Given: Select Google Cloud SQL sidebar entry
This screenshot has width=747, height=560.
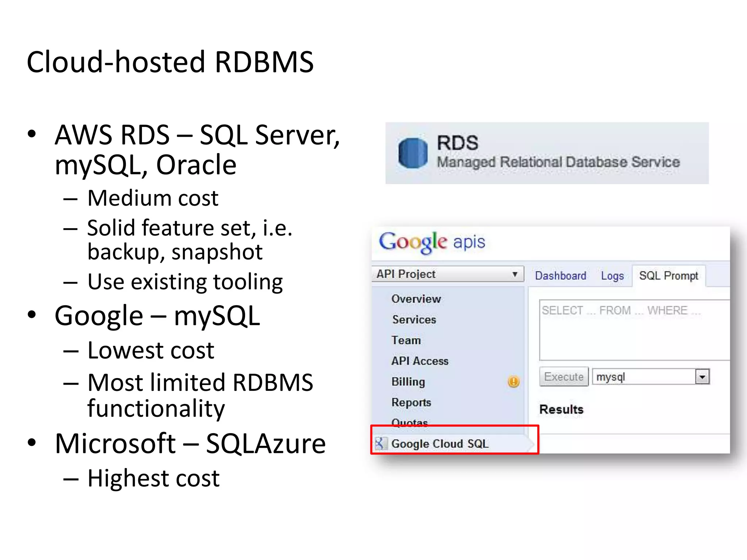Looking at the screenshot, I should tap(452, 444).
